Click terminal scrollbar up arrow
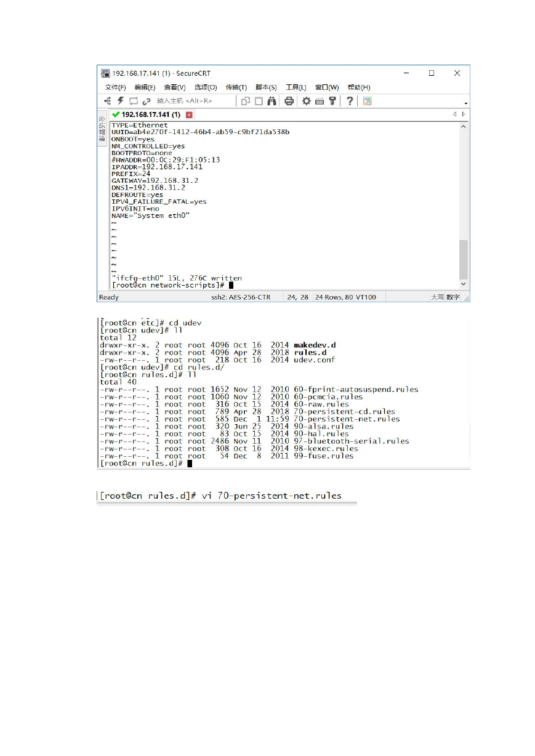 tap(464, 126)
